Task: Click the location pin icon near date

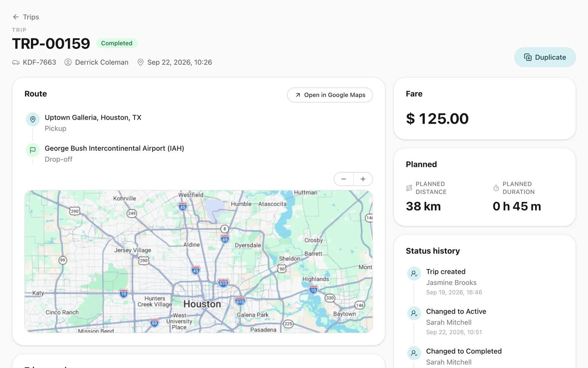Action: [140, 62]
